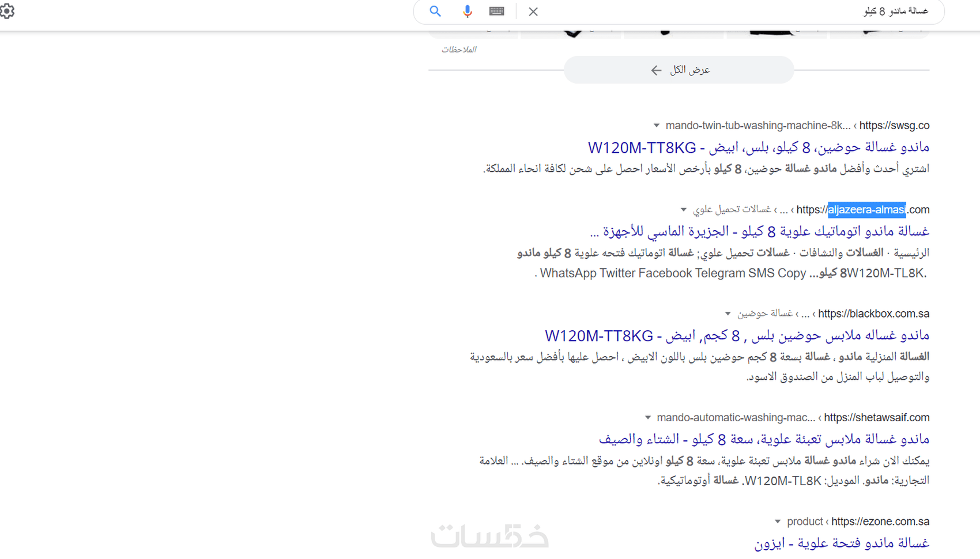Screen dimensions: 980x559
Task: Click the snippet line starting الغسالة المنزلية ماندو
Action: [x=700, y=357]
